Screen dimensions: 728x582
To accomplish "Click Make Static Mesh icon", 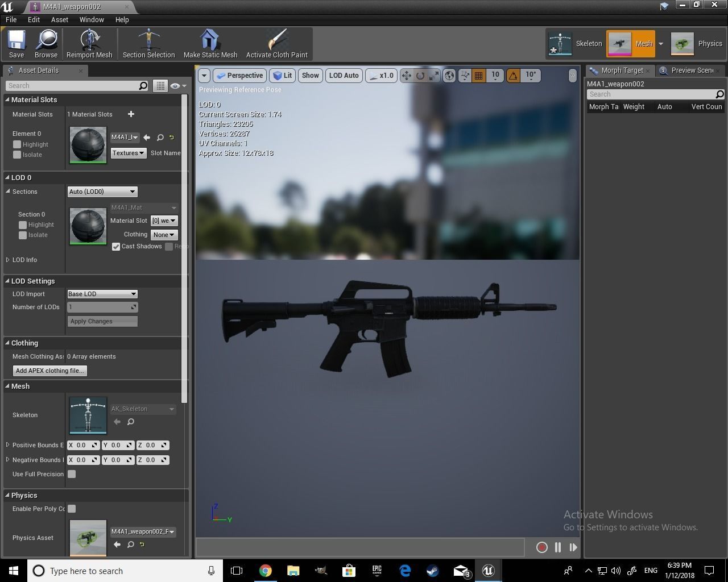I will point(210,44).
